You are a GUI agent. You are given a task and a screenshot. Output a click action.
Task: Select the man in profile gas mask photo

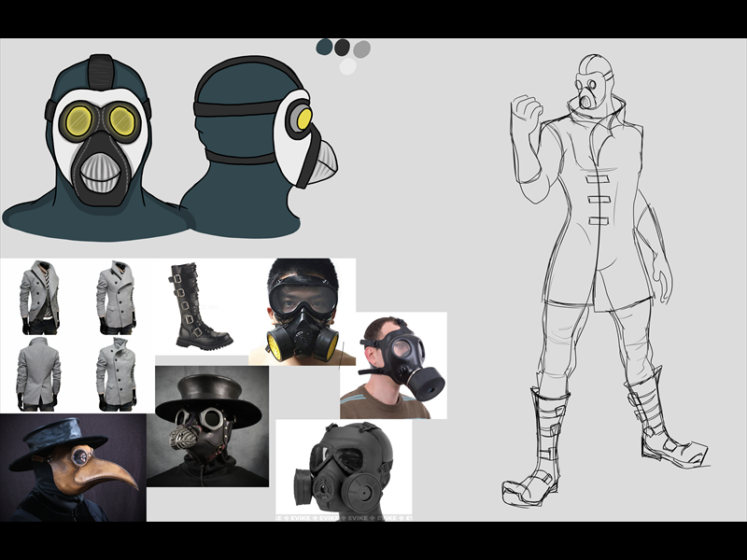click(393, 365)
